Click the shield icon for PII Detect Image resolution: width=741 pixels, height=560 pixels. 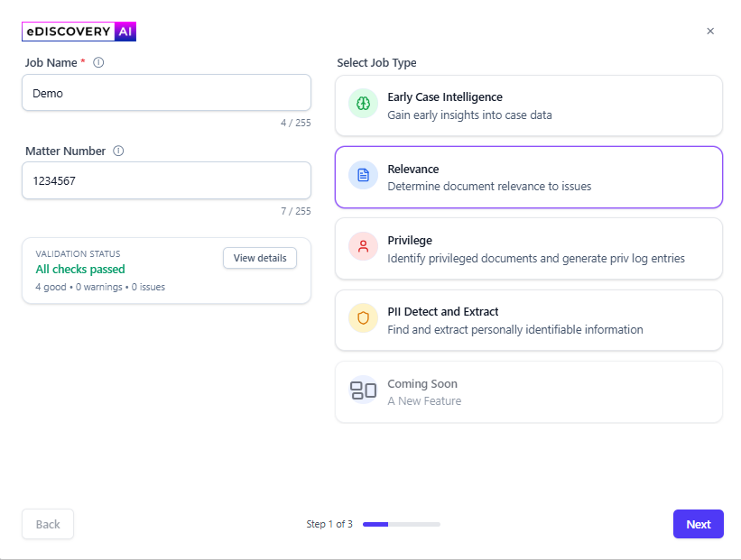click(363, 318)
